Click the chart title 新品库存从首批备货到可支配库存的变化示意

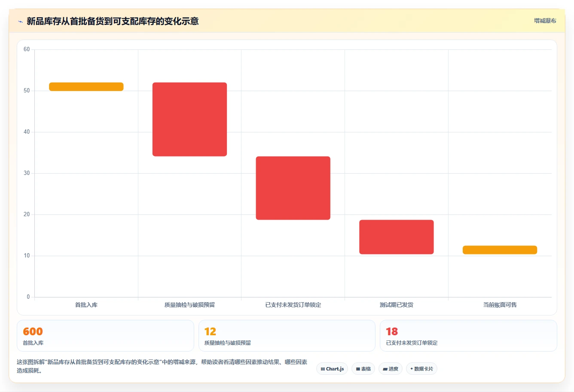click(113, 21)
